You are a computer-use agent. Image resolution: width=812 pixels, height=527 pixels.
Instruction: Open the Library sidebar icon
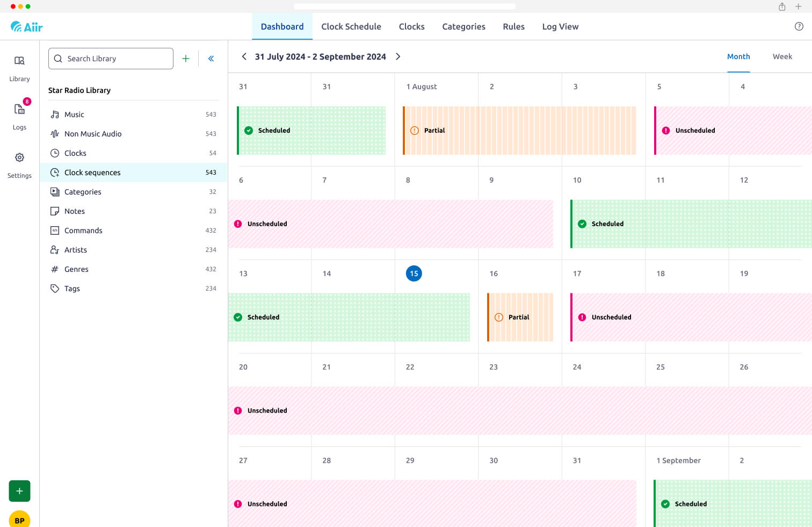tap(19, 61)
